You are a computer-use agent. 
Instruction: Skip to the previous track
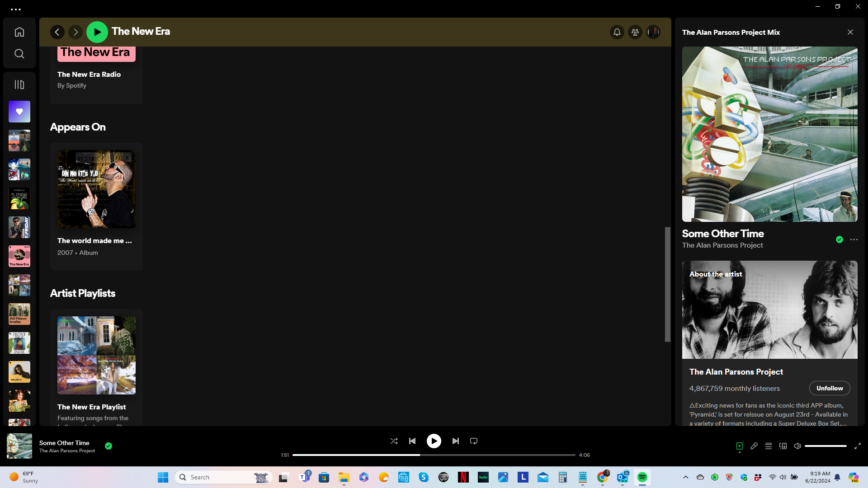(412, 441)
